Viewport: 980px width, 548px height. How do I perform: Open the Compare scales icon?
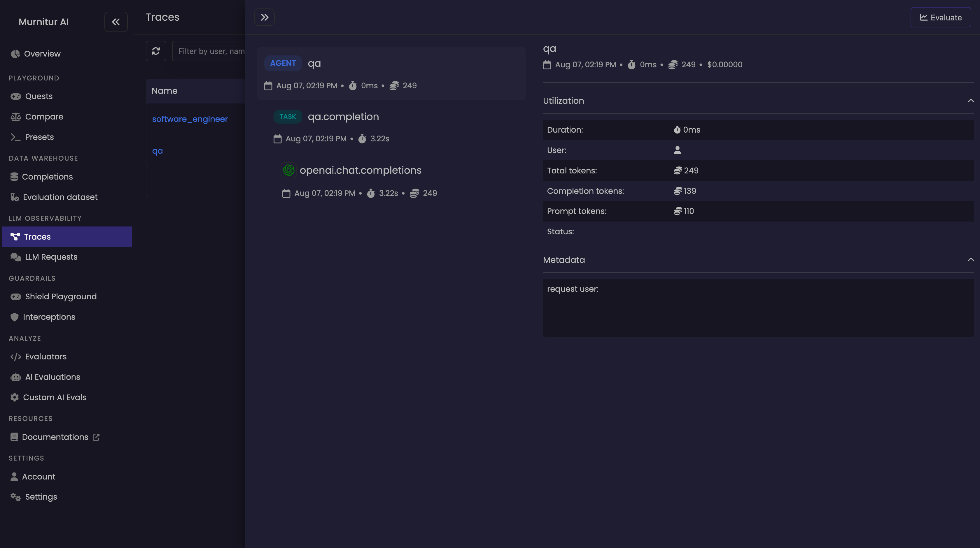pyautogui.click(x=15, y=117)
